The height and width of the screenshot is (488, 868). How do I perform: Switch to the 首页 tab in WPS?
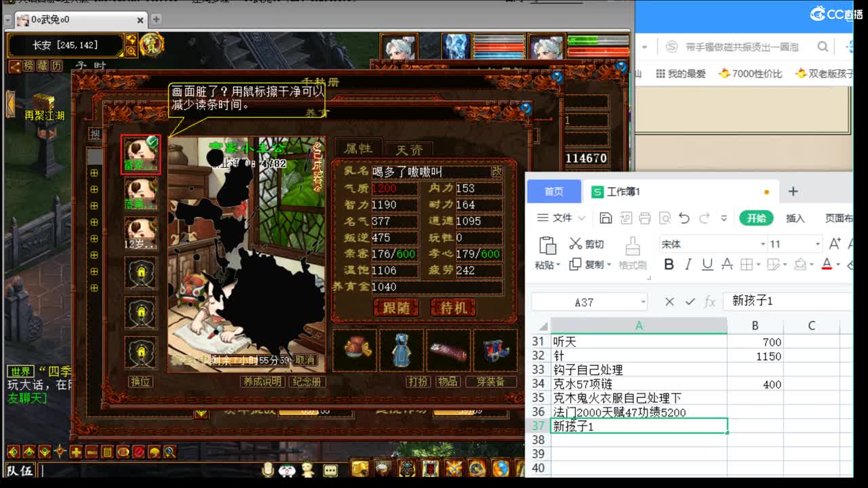(554, 192)
